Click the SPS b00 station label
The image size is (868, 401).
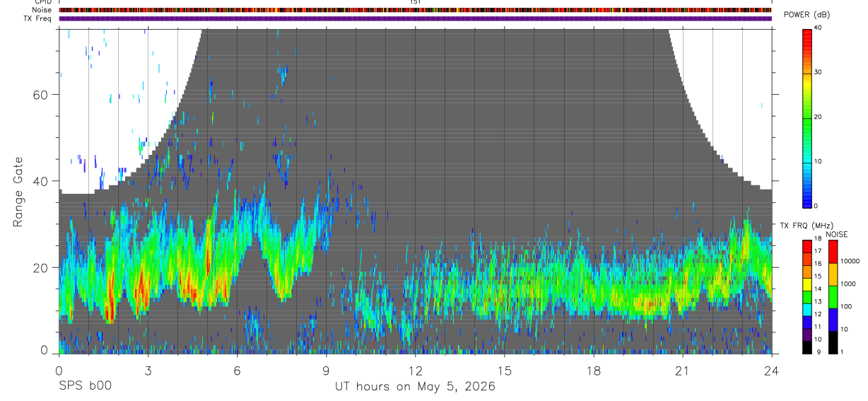(x=85, y=387)
